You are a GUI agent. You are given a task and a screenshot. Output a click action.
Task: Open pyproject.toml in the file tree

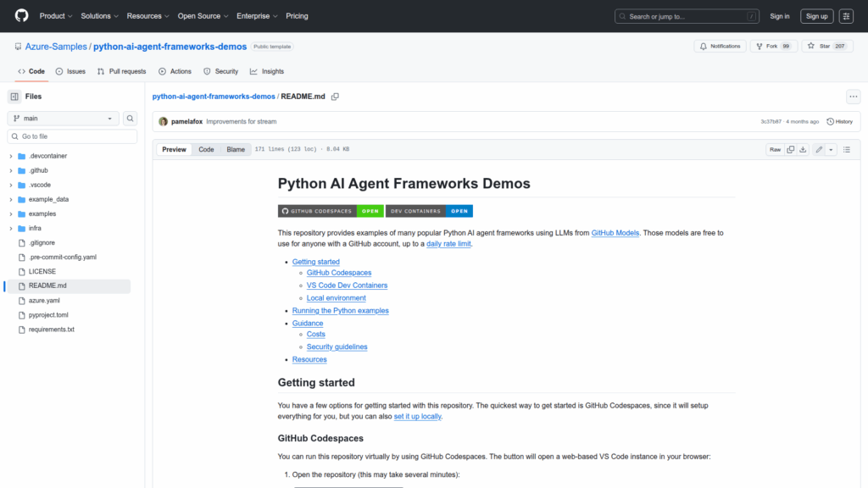click(48, 314)
